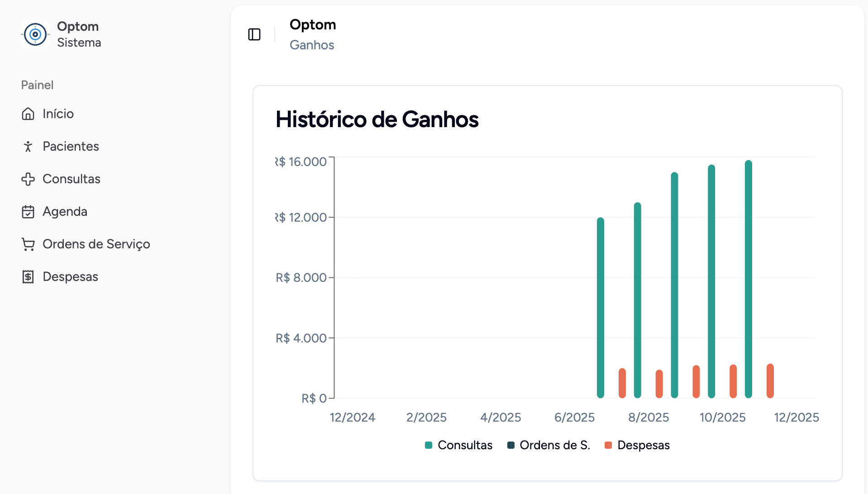Screen dimensions: 868x494
Task: Click the Optom eye logo icon
Action: click(x=35, y=34)
